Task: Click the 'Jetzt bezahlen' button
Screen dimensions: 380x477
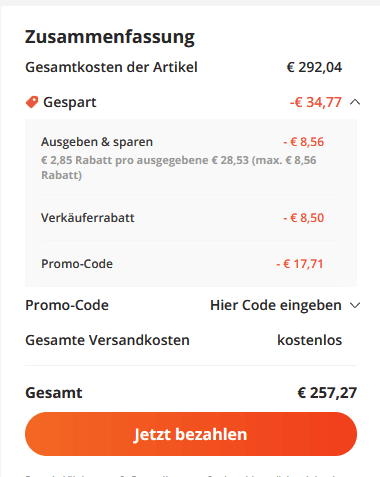Action: pyautogui.click(x=191, y=434)
